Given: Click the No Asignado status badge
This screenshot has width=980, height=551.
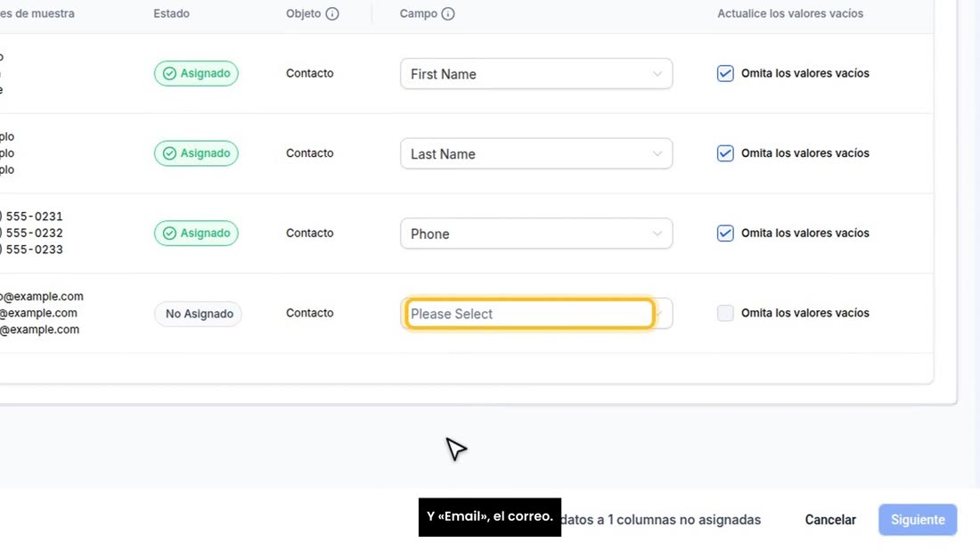Looking at the screenshot, I should tap(199, 314).
